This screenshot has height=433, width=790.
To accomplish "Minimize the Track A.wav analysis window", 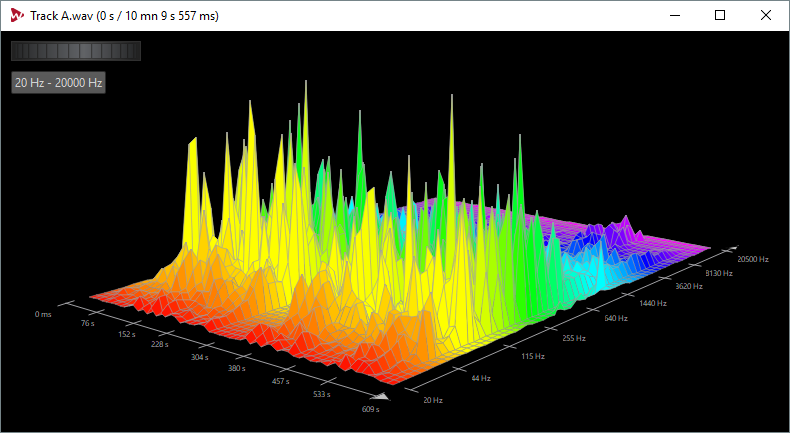I will tap(675, 16).
